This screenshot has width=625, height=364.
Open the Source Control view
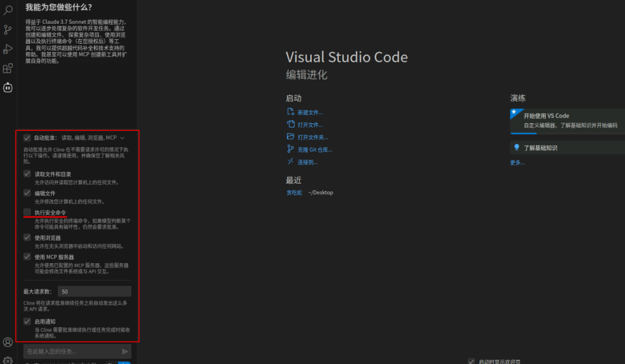point(7,29)
